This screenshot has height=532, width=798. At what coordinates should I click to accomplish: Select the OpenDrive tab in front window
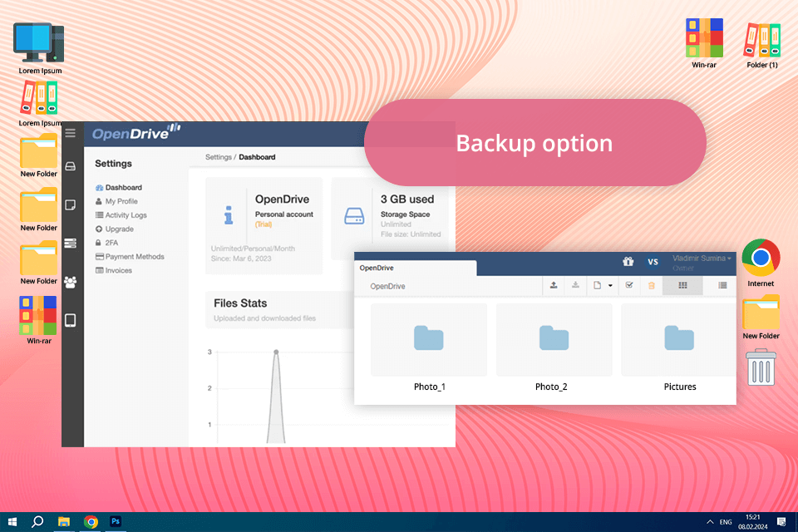(416, 268)
